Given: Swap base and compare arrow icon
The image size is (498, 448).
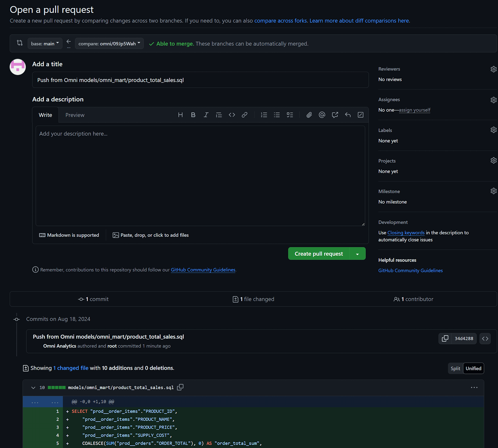Looking at the screenshot, I should pyautogui.click(x=69, y=41).
